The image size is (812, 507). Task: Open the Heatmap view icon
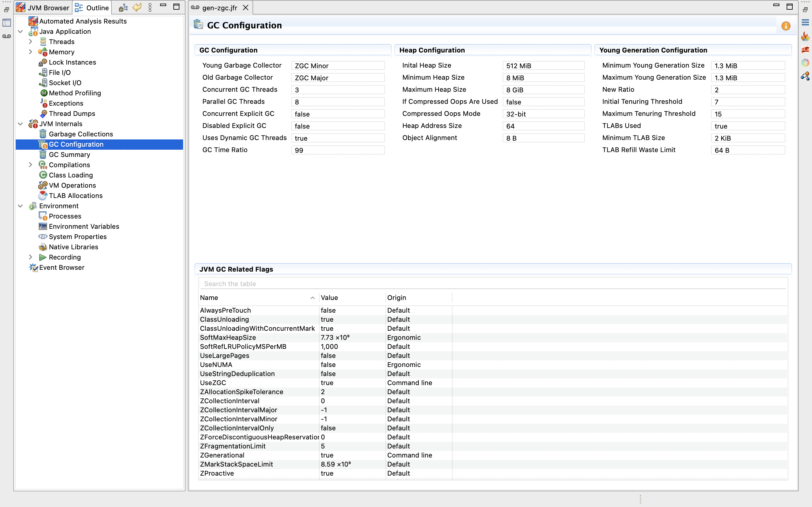pos(805,49)
